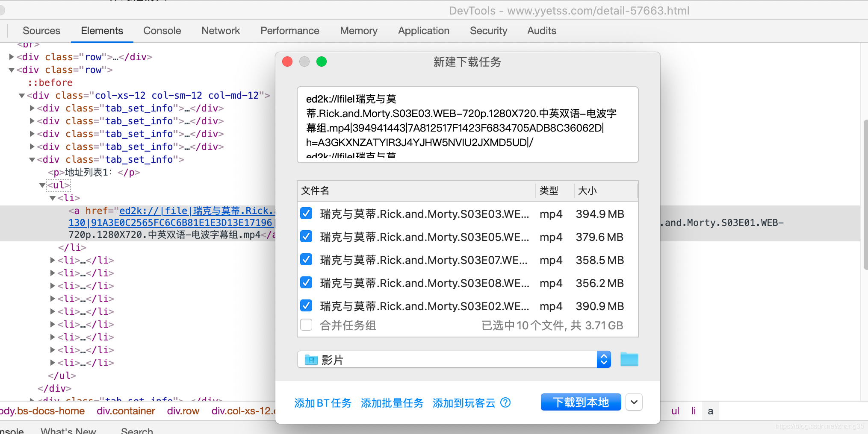Close the 新建下载任务 dialog with the red button
The width and height of the screenshot is (868, 434).
(287, 62)
